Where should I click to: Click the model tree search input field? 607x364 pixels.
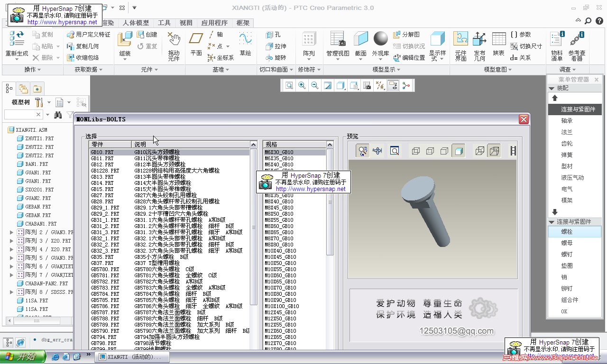point(24,115)
